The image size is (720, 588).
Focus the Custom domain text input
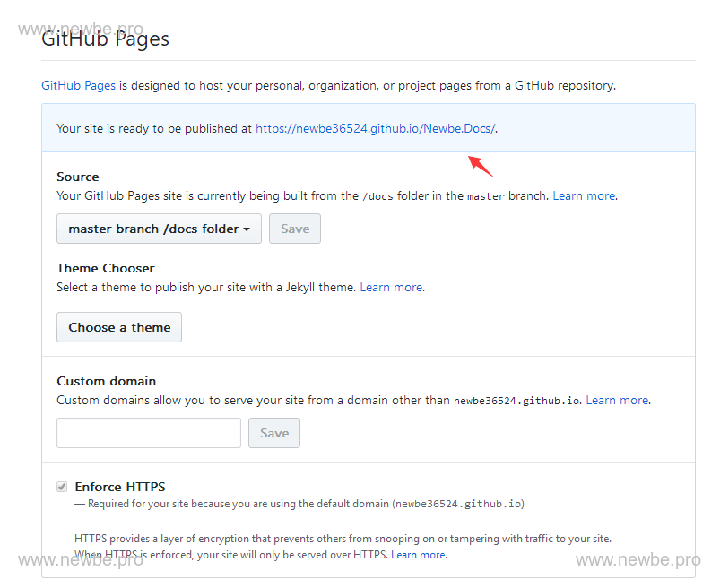[x=149, y=433]
